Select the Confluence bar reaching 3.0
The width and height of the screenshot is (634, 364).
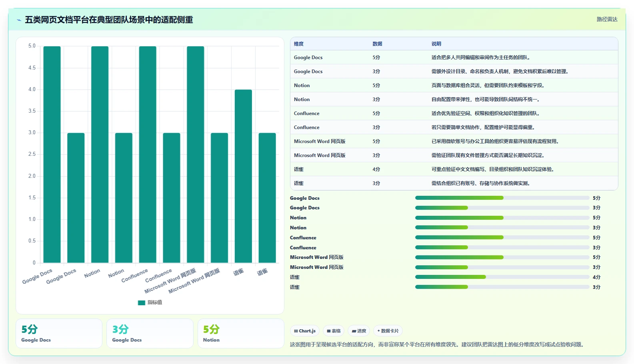(x=172, y=198)
